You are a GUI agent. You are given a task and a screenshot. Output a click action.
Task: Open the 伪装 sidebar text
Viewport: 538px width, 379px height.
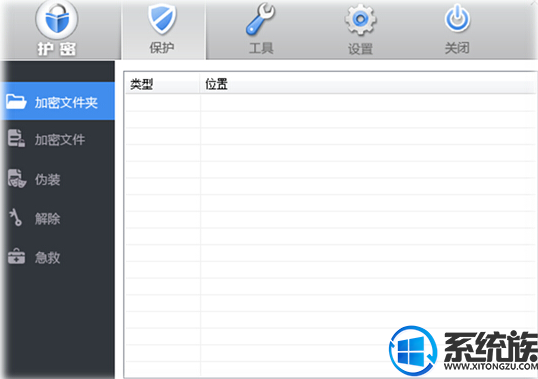(x=47, y=179)
